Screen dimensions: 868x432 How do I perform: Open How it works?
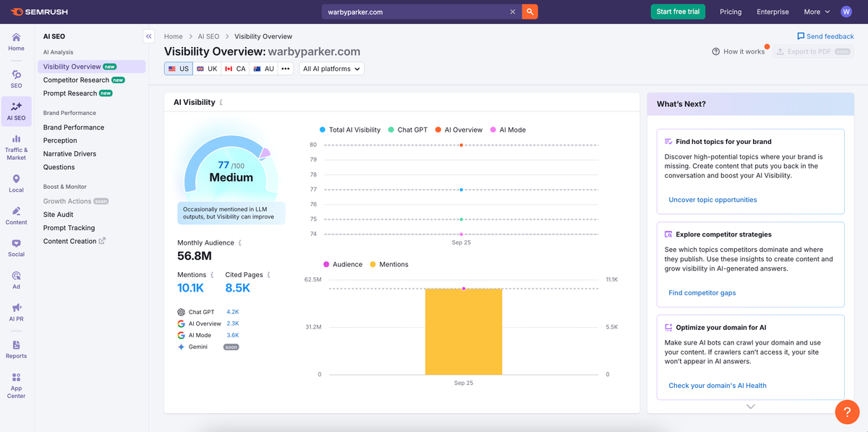point(739,51)
